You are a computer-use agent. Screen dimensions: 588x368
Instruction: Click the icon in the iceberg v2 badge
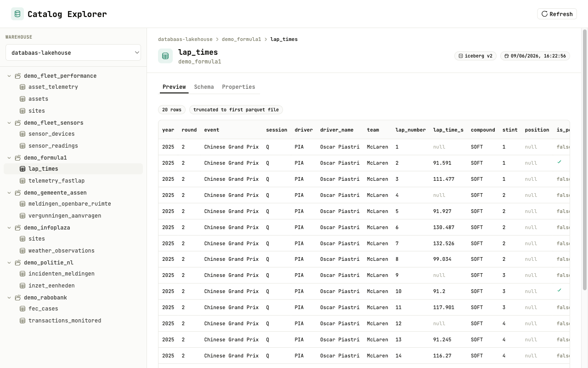[x=461, y=56]
